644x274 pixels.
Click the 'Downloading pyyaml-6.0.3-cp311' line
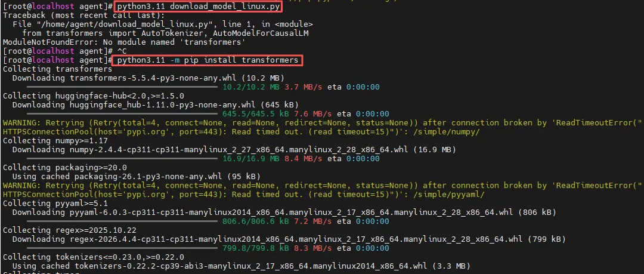pos(284,213)
